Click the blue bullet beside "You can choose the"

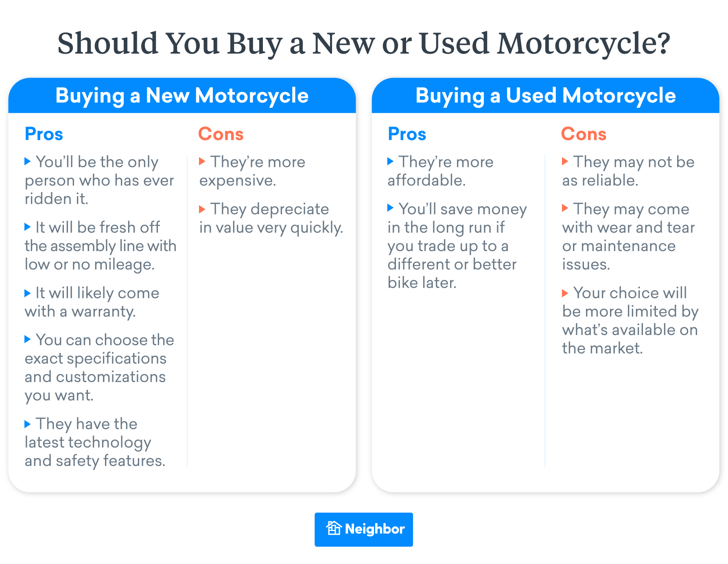28,339
